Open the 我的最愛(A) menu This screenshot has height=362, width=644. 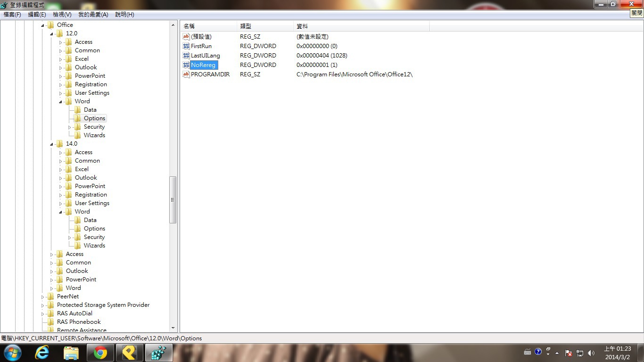point(93,15)
